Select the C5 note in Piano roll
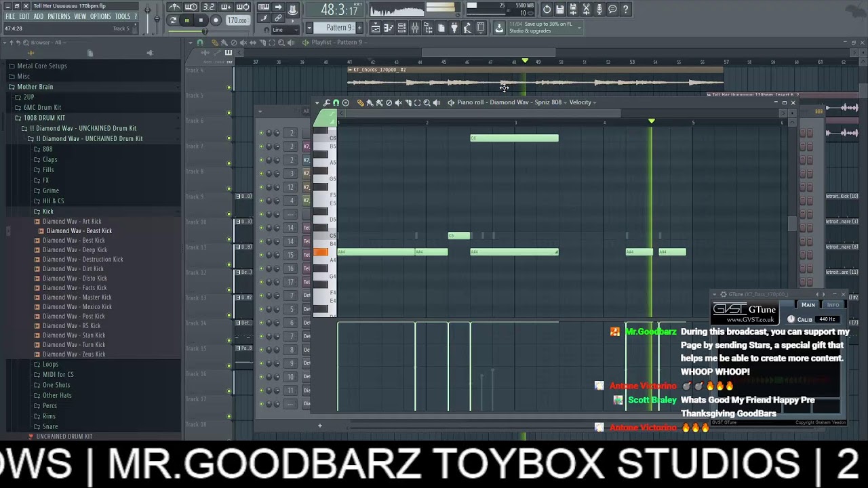This screenshot has width=868, height=488. [459, 236]
